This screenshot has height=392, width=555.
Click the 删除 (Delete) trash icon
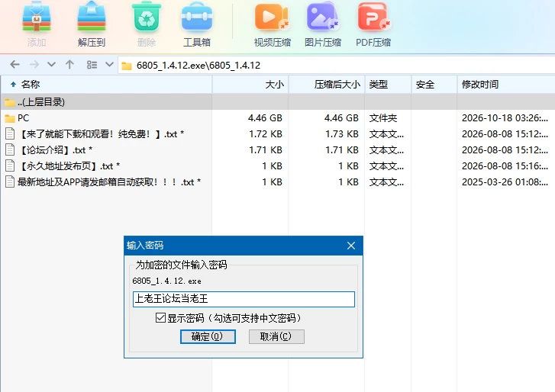147,18
